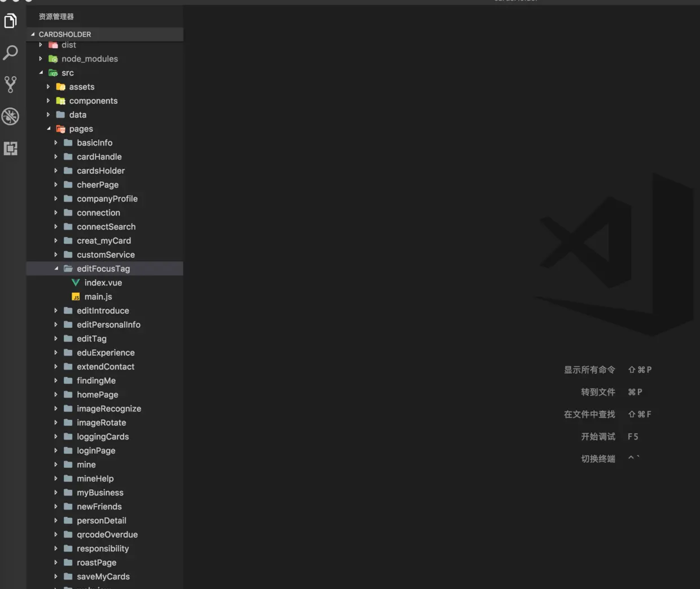Screen dimensions: 700x589
Task: Select the loggingCards folder
Action: pyautogui.click(x=105, y=437)
